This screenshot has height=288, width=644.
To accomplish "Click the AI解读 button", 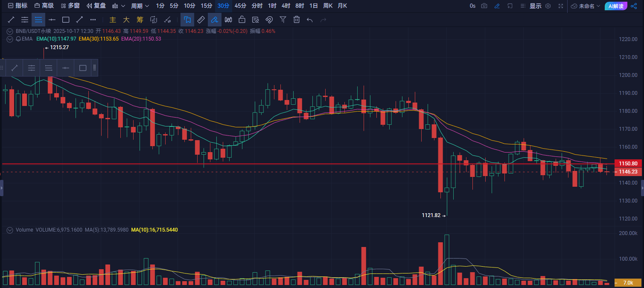I will 616,6.
